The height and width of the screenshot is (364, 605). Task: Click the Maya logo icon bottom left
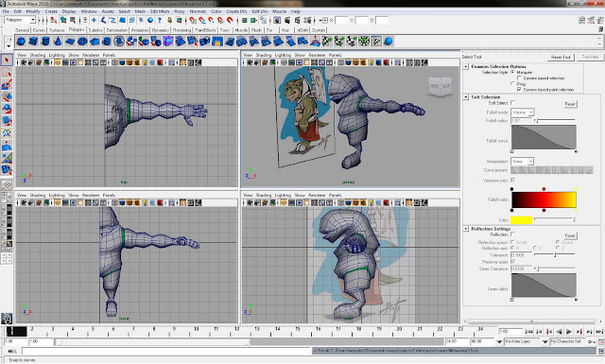click(7, 319)
